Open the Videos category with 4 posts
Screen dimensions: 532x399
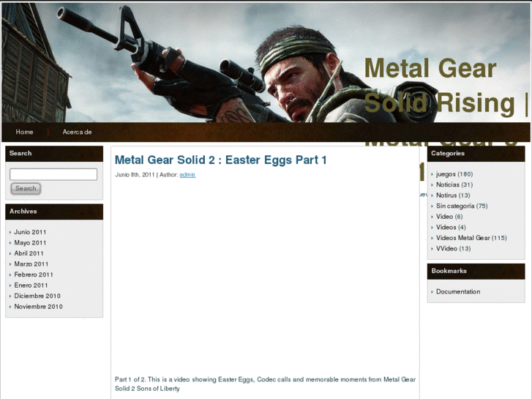point(446,227)
